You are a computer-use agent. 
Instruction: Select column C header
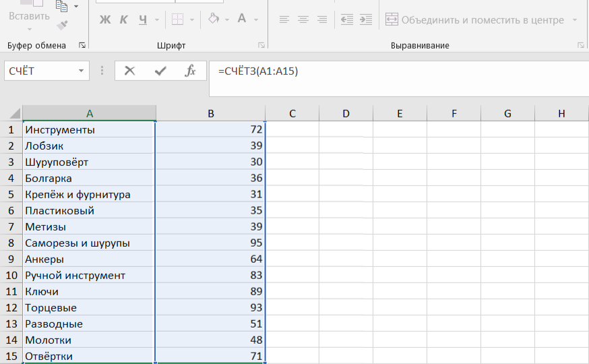(x=292, y=113)
